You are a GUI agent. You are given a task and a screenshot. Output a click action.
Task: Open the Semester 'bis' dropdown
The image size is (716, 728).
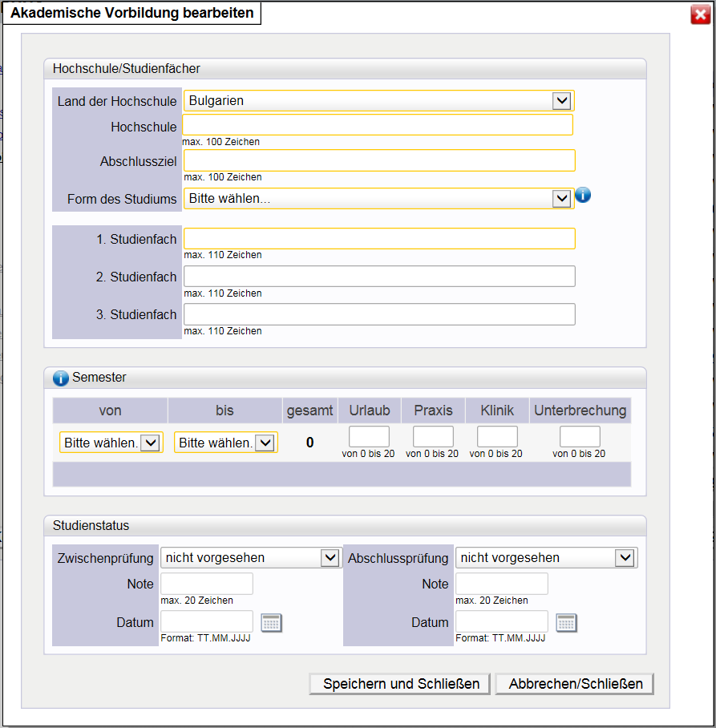[225, 443]
